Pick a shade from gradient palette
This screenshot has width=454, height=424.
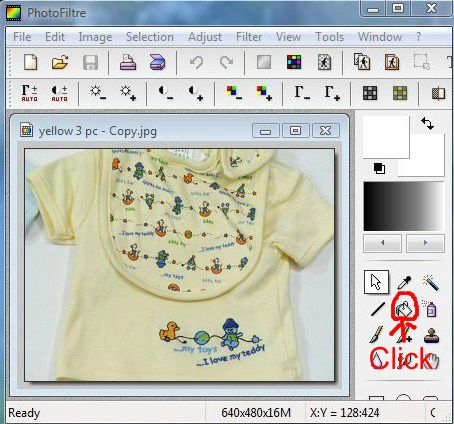point(404,206)
